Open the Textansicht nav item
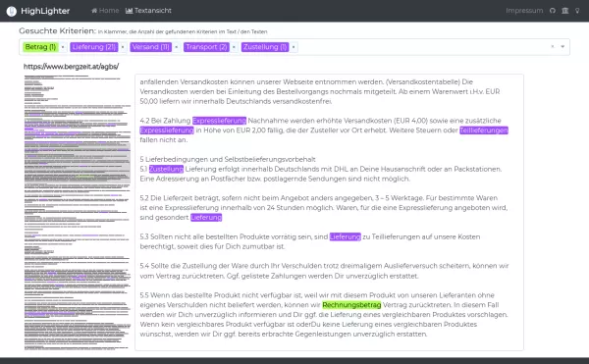Viewport: 589px width, 364px height. tap(148, 11)
